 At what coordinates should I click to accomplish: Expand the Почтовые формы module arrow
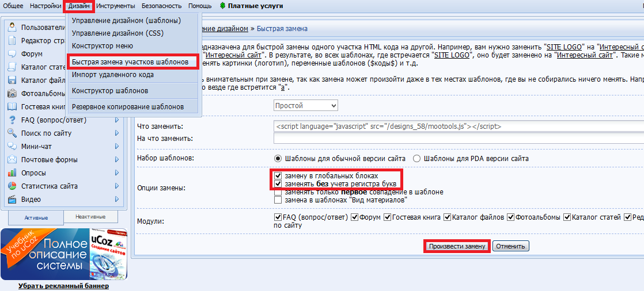tap(117, 159)
